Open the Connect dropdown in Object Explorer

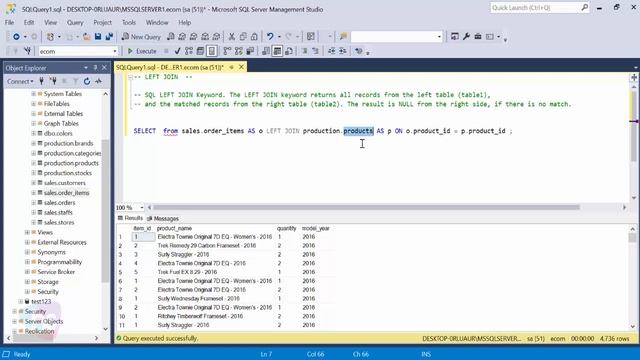(x=20, y=81)
